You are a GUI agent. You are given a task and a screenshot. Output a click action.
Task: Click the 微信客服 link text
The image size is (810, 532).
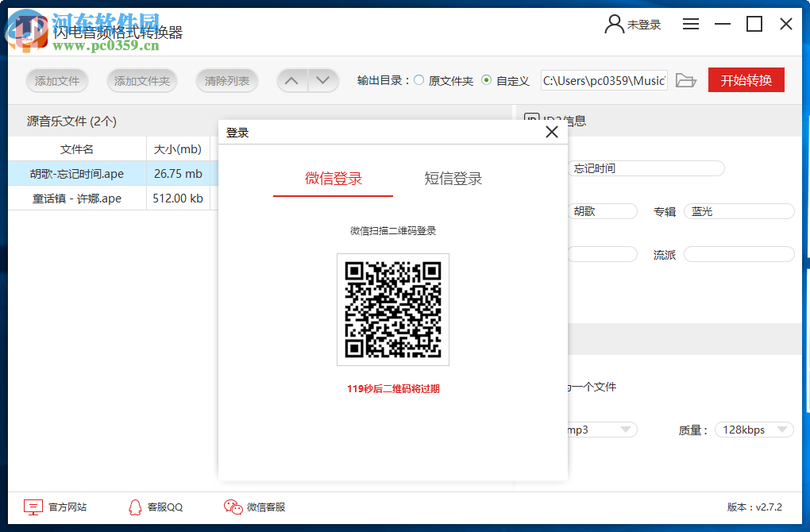(x=266, y=507)
